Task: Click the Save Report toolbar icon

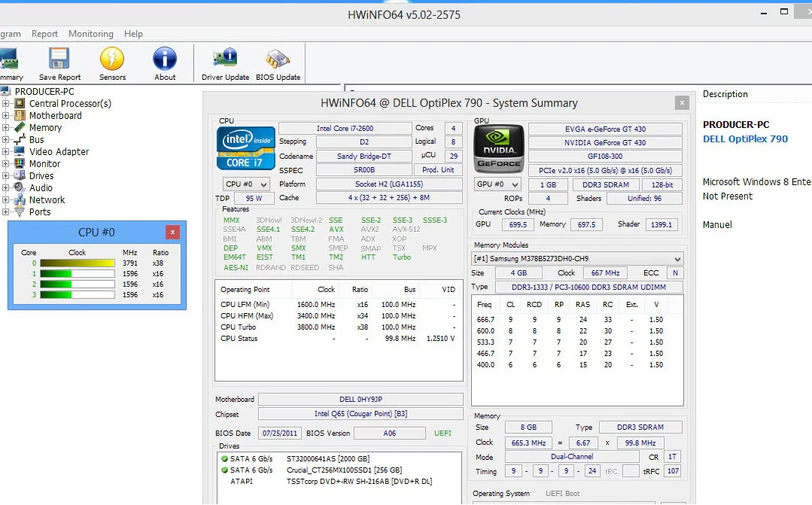Action: tap(59, 60)
